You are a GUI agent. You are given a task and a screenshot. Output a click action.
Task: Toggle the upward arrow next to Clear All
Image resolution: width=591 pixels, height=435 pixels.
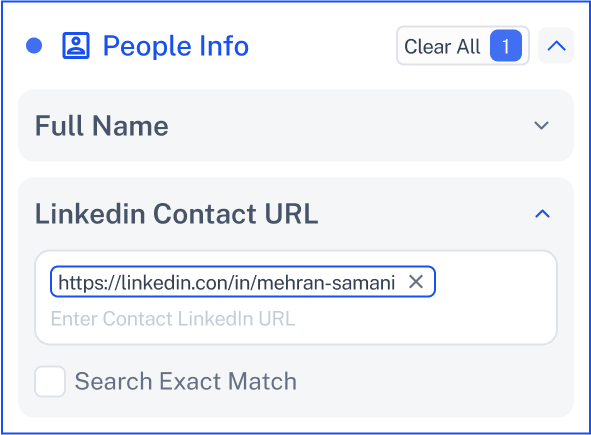[556, 46]
